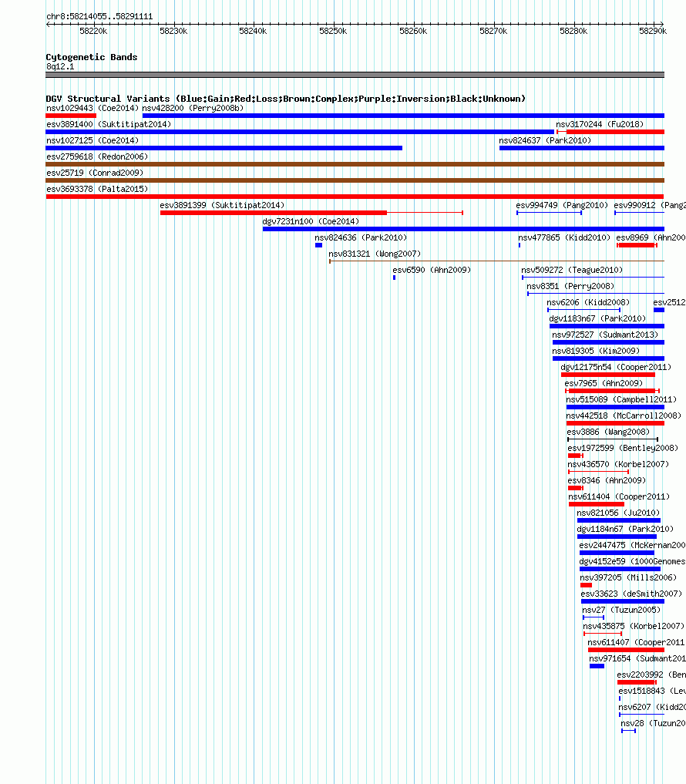Open the esv8346 (Ahn2009) label
The image size is (686, 784).
point(607,480)
